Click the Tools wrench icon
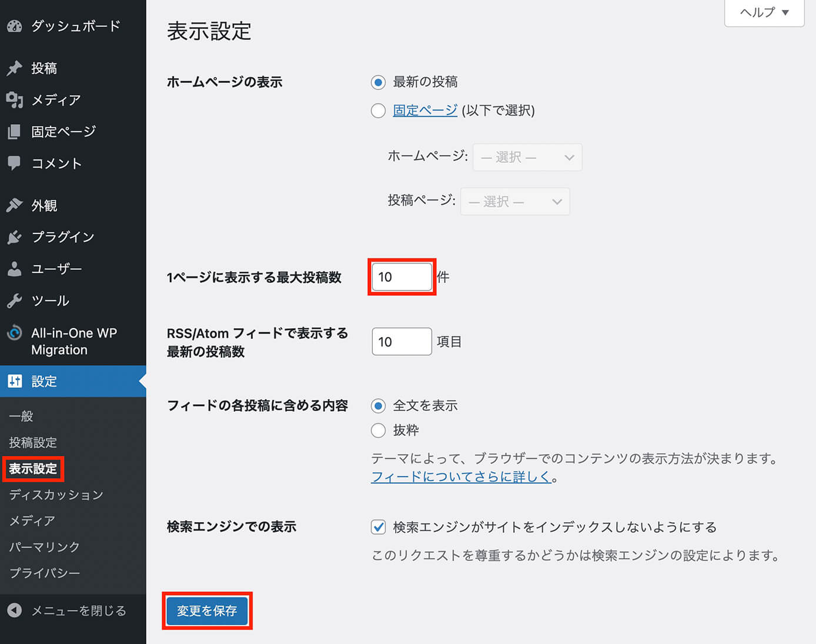 tap(15, 301)
